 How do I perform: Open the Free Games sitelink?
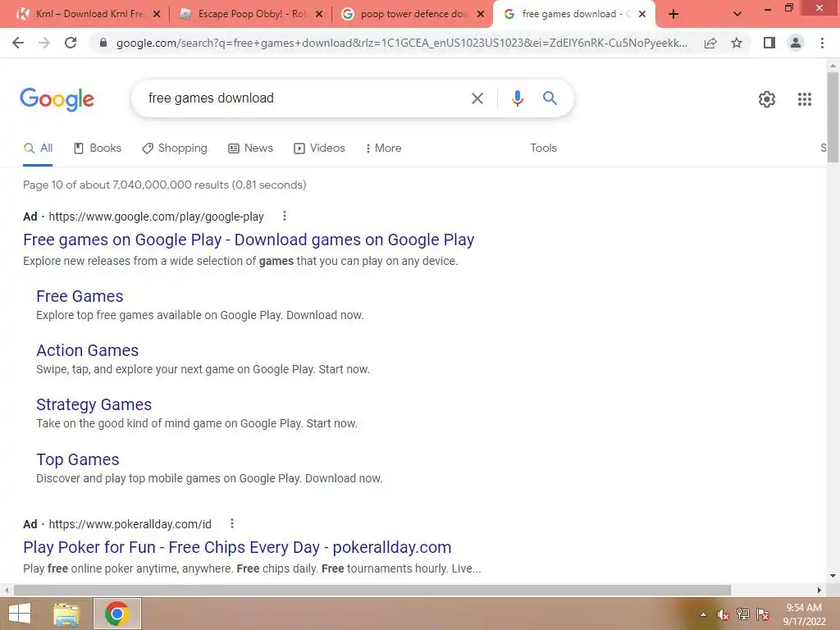click(x=80, y=296)
